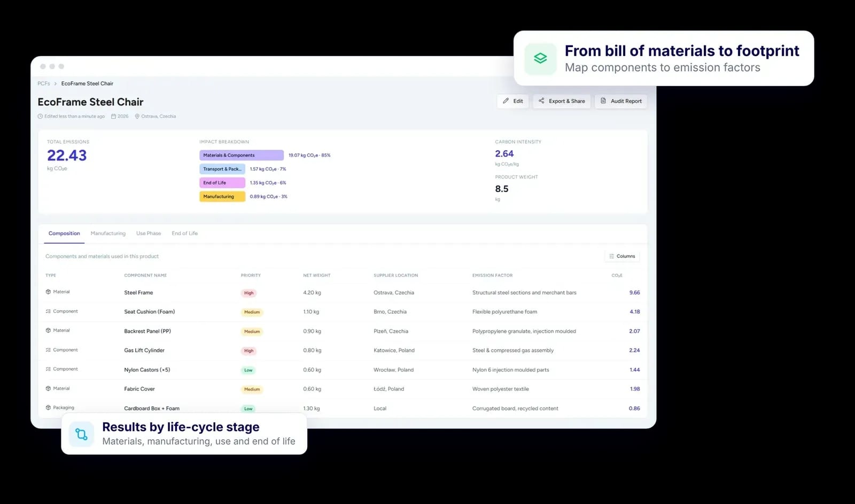Click the share icon beside Export & Share
Viewport: 855px width, 504px height.
click(541, 101)
